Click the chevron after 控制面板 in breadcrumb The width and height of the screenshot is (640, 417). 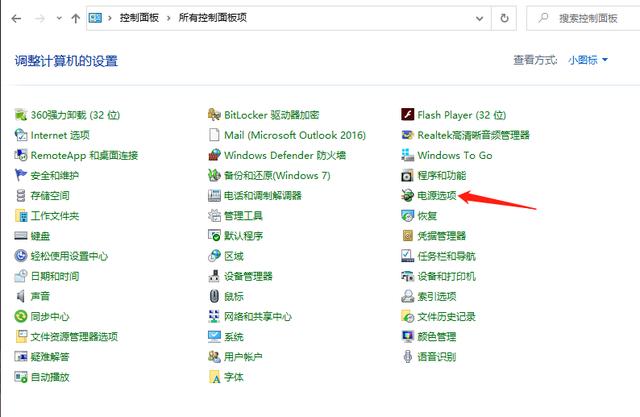169,18
